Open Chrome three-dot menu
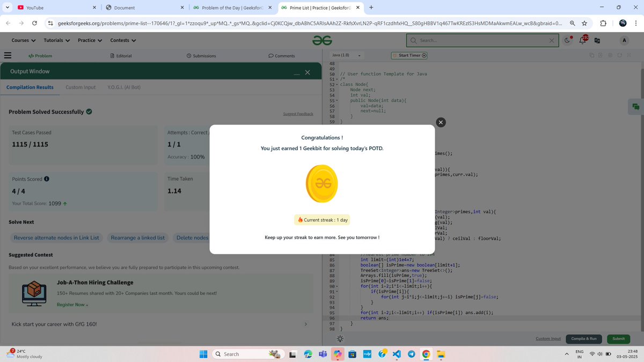The image size is (644, 362). pos(636,23)
